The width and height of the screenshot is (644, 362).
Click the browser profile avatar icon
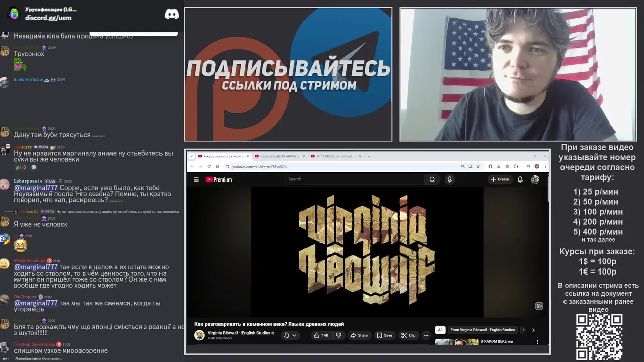pos(537,166)
